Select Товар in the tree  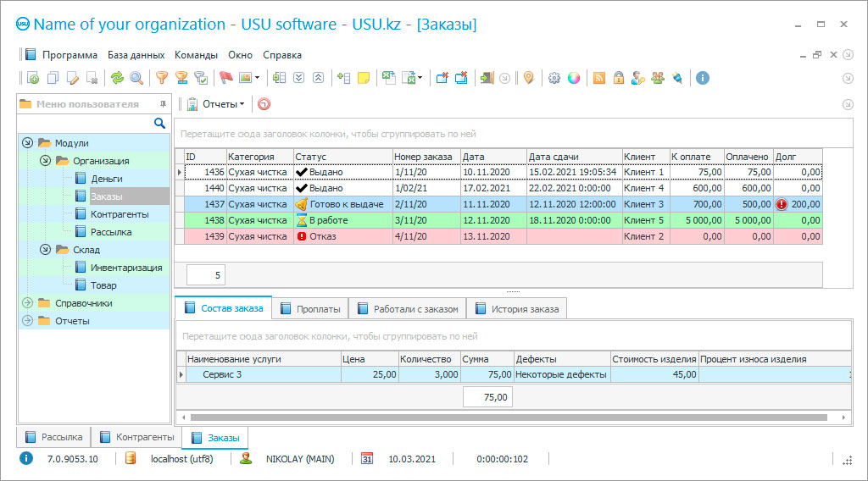pyautogui.click(x=103, y=285)
